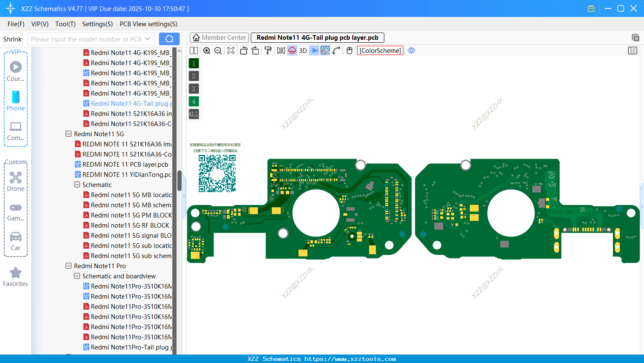Collapse the Schematic tree node
This screenshot has height=363, width=644.
tap(77, 184)
